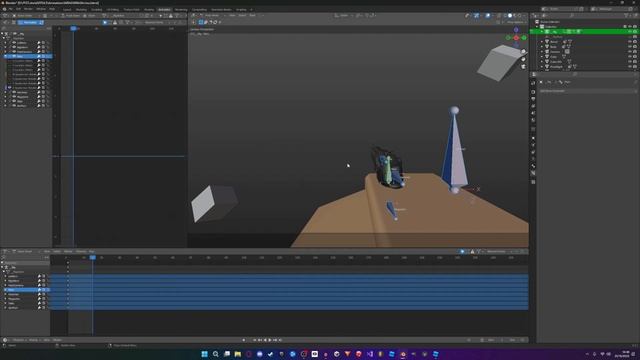Screen dimensions: 640x360
Task: Collapse the highlighted channel in Graph Editor list
Action: [x=6, y=56]
